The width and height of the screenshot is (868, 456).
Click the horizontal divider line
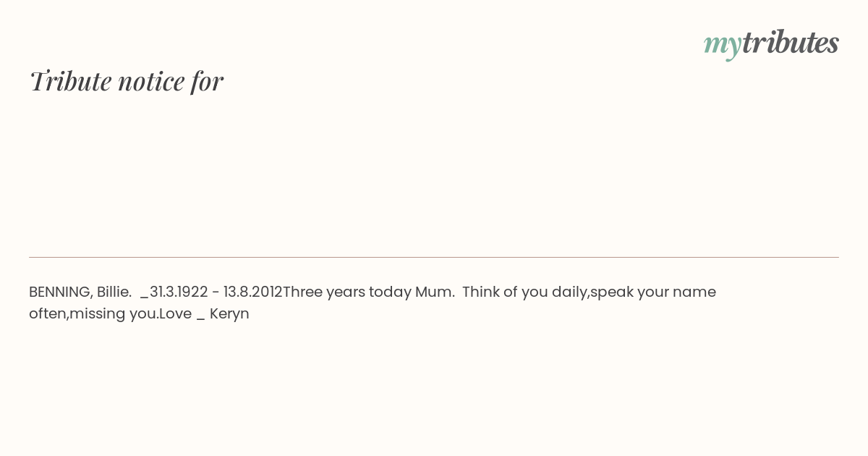[434, 257]
